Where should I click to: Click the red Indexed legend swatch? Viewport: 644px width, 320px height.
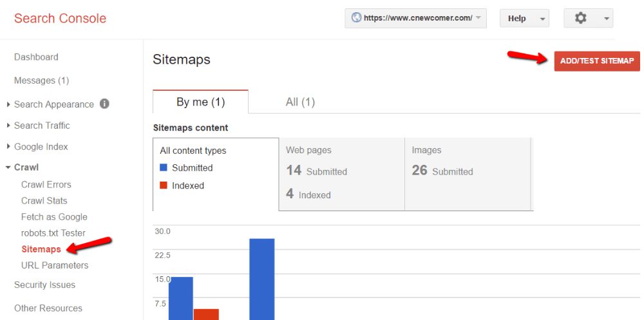pos(164,185)
